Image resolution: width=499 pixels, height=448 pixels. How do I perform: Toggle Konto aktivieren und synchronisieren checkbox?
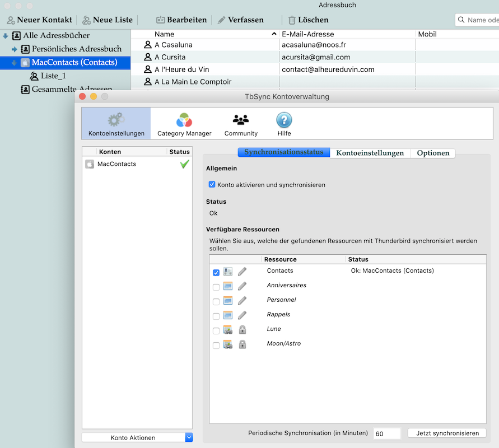click(x=212, y=184)
